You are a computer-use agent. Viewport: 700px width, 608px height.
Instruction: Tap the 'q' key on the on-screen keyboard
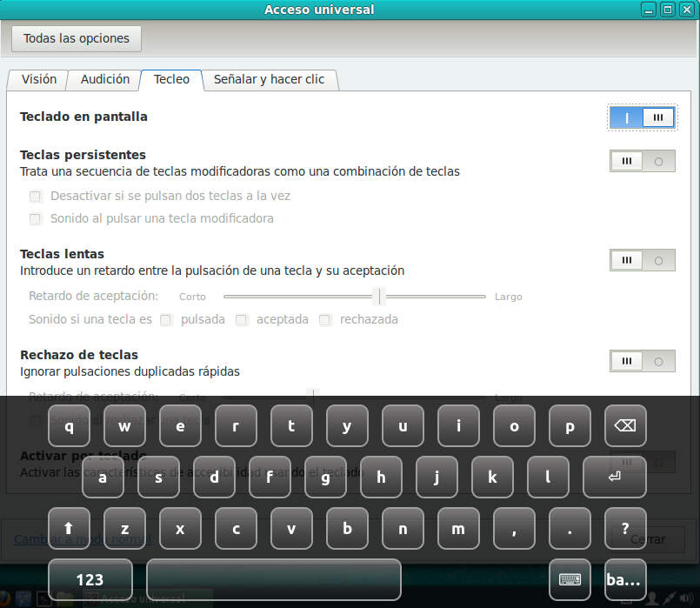click(69, 425)
